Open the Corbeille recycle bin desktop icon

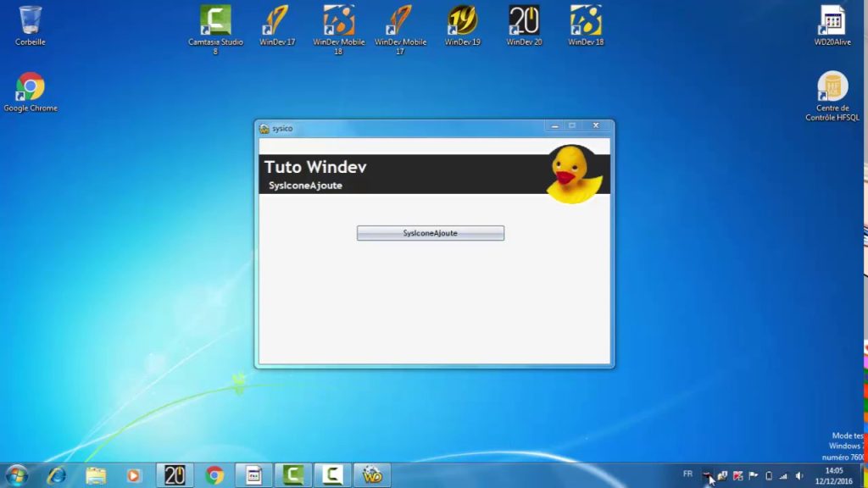pyautogui.click(x=31, y=25)
